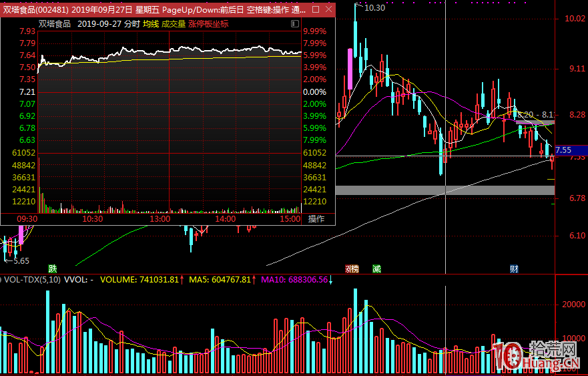
Task: Click the 10:30 time label in popup
Action: click(x=93, y=219)
